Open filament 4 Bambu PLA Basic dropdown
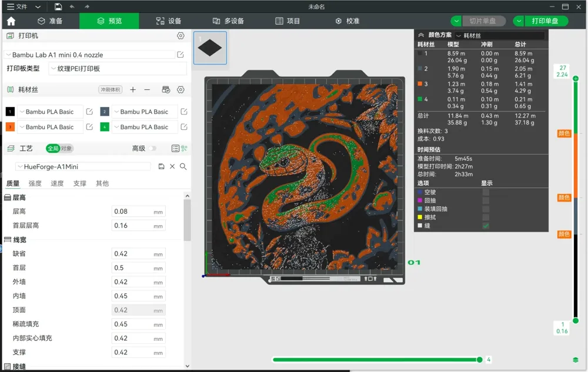Viewport: 588px width, 372px height. (145, 127)
